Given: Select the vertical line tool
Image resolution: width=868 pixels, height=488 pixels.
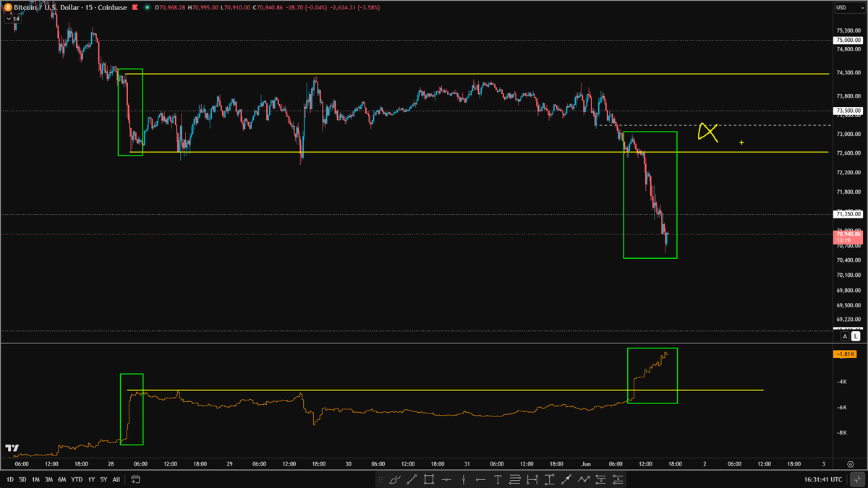Looking at the screenshot, I should click(463, 479).
